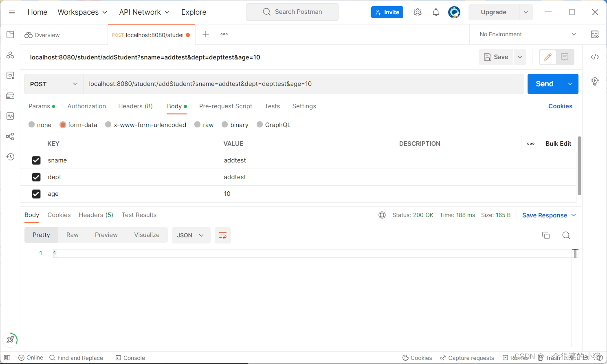Open the user avatar menu

pyautogui.click(x=454, y=12)
